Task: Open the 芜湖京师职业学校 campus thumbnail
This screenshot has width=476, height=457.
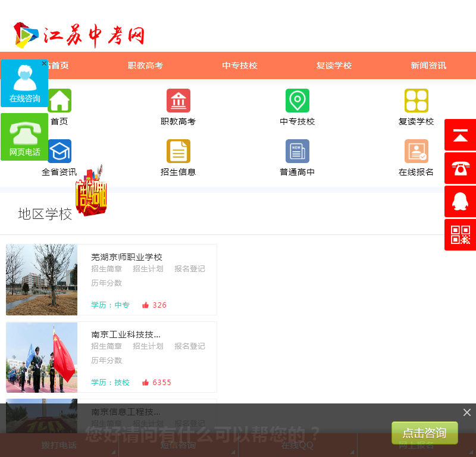Action: (42, 280)
